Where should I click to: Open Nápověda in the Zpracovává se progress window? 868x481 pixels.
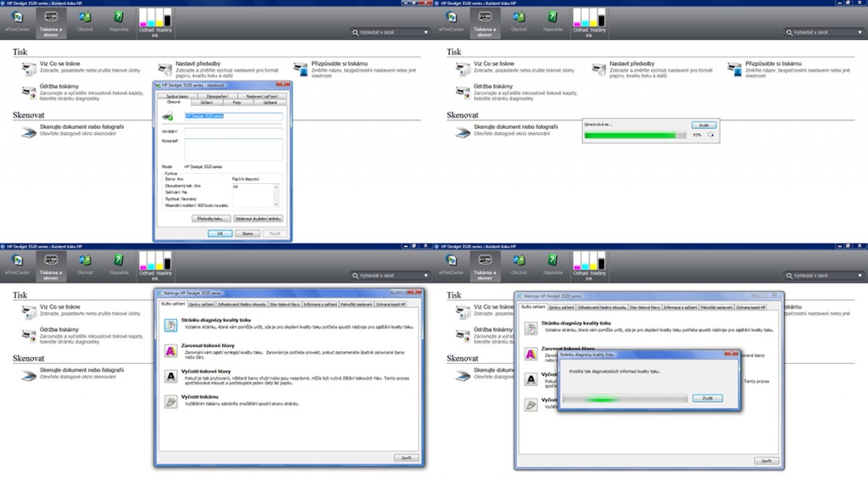tap(553, 21)
